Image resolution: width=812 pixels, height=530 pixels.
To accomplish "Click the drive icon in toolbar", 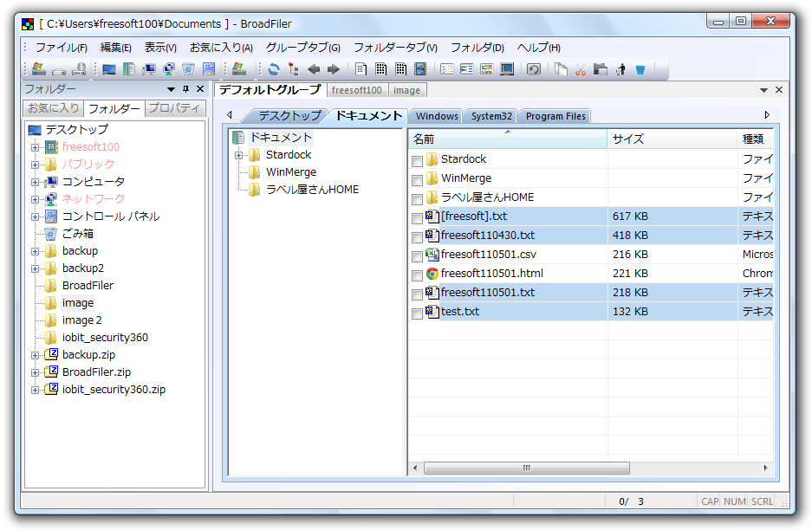I will coord(59,70).
